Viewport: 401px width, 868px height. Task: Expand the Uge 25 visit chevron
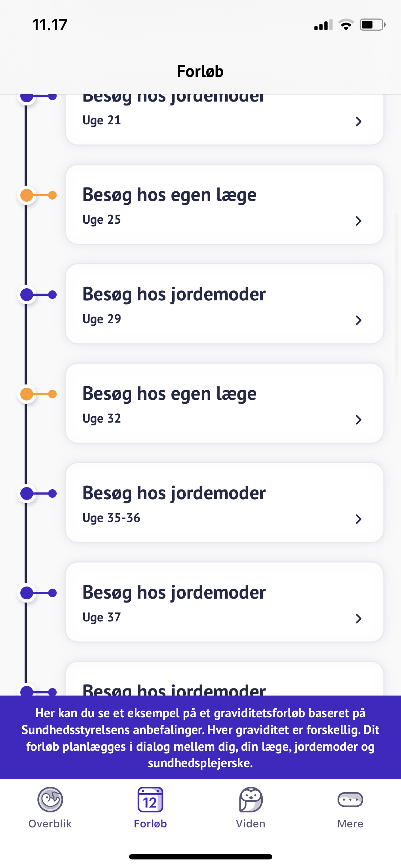pyautogui.click(x=359, y=221)
